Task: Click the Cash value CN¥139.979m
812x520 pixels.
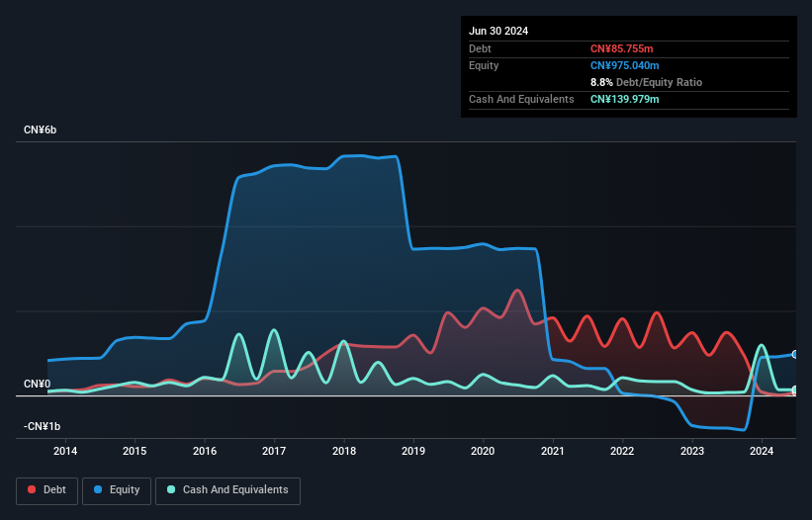Action: coord(624,99)
